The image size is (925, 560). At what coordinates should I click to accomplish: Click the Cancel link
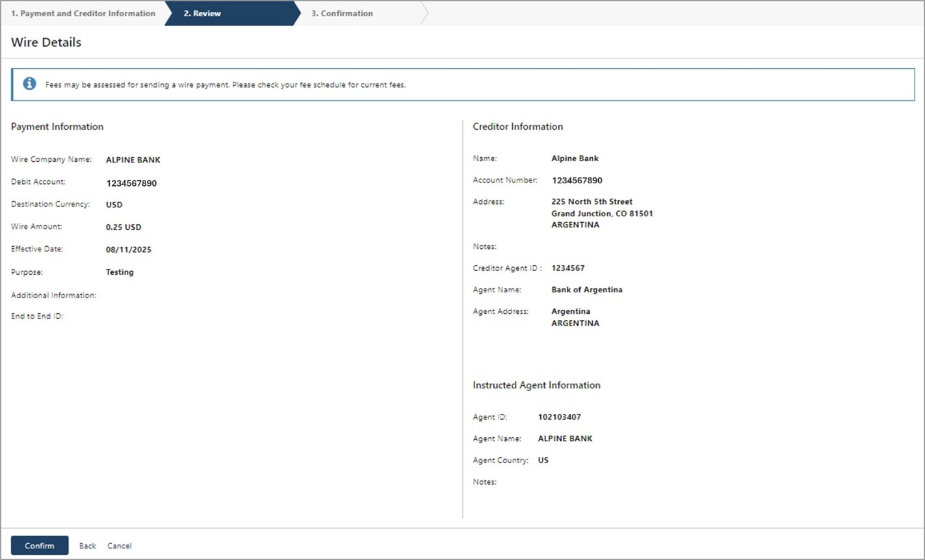click(x=120, y=546)
